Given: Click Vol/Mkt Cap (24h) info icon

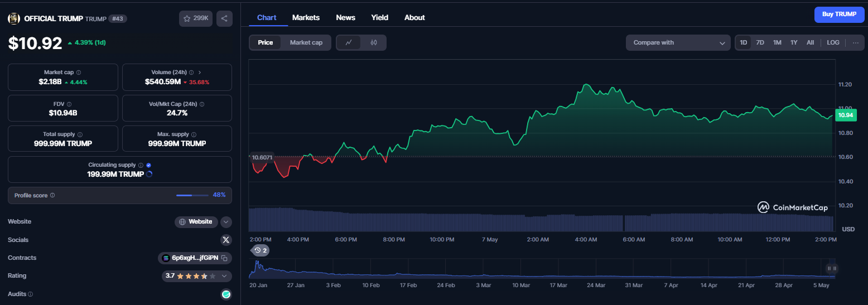Looking at the screenshot, I should pyautogui.click(x=202, y=104).
